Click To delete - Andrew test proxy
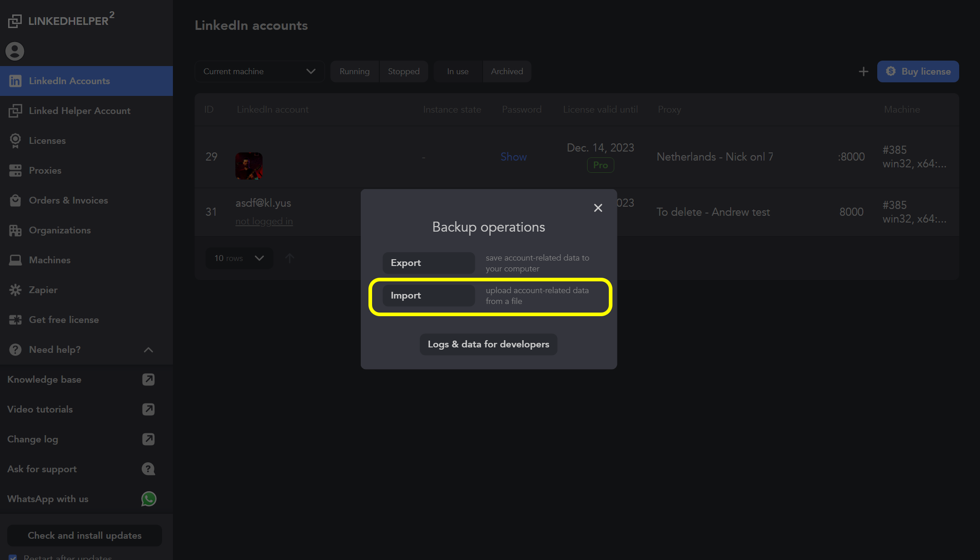 (x=713, y=212)
